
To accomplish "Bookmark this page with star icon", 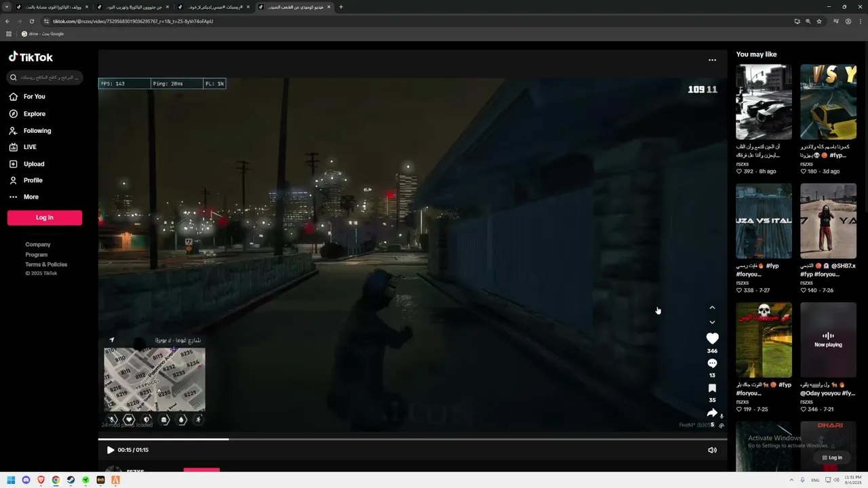I will (819, 21).
